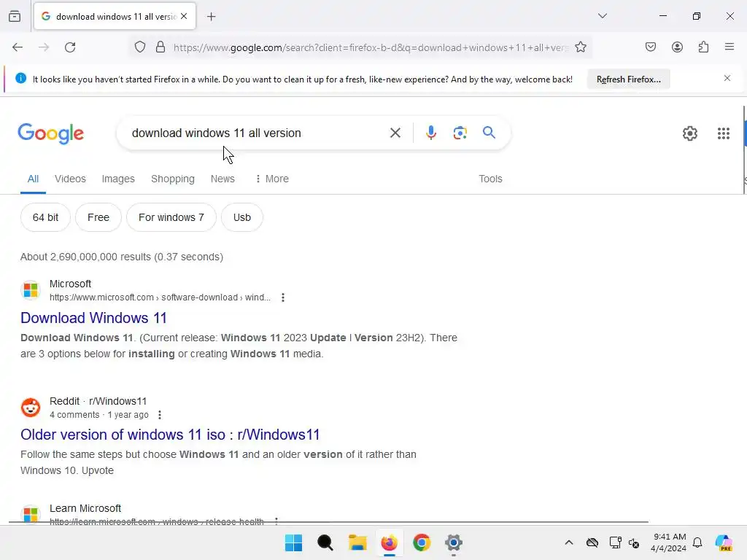Open network status tray icon
Image resolution: width=747 pixels, height=560 pixels.
[615, 542]
